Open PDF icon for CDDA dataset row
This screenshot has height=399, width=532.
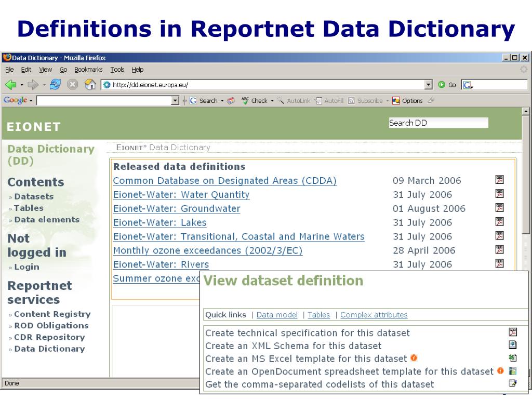point(499,179)
